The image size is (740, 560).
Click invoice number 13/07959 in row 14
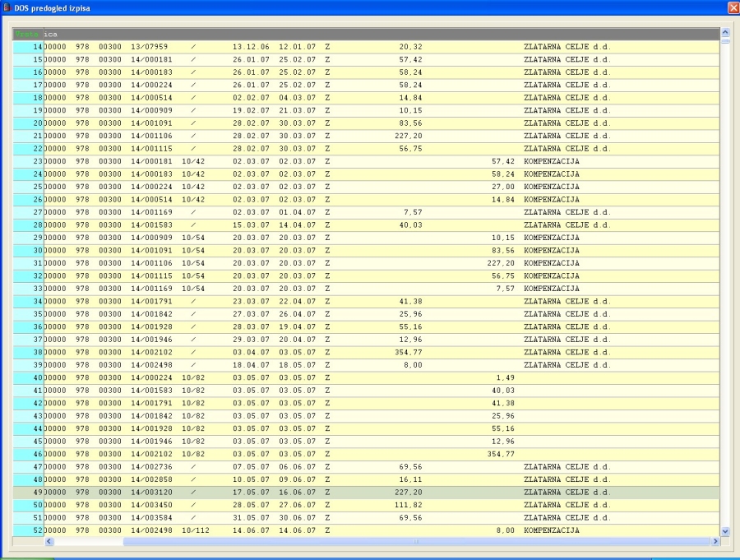point(149,47)
